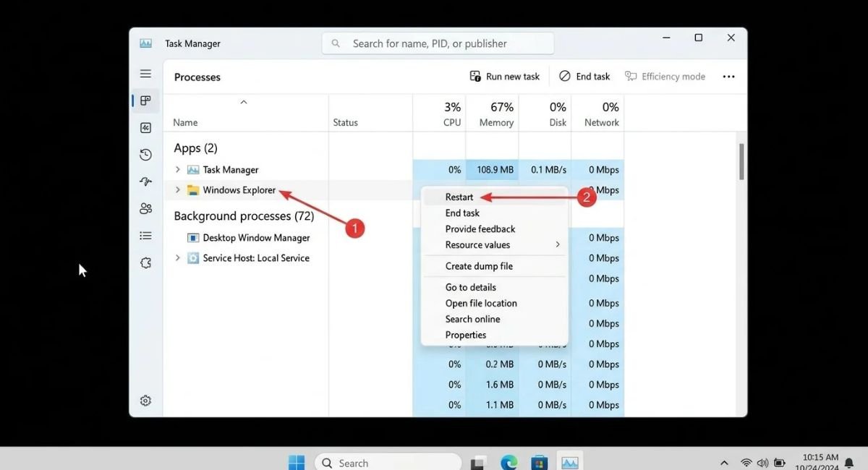Select Go to details
Screen dimensions: 868x470
pos(495,287)
